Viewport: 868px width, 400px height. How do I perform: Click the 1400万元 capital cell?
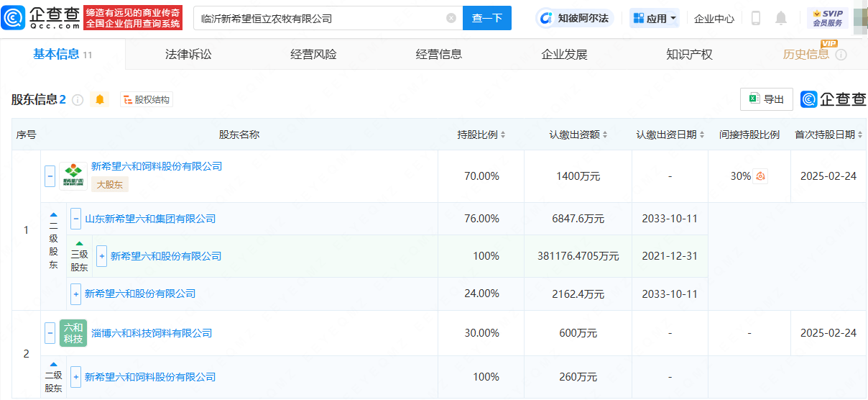point(578,176)
